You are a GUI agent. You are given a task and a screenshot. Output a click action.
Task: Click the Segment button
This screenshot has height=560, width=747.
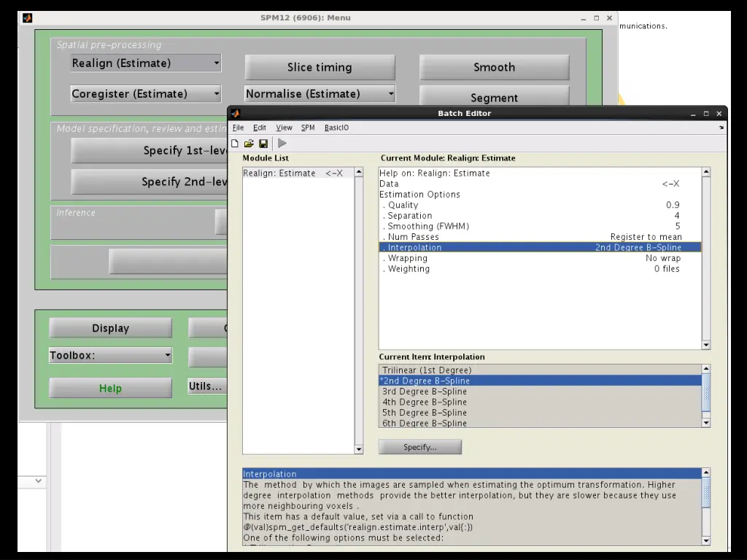pos(494,96)
